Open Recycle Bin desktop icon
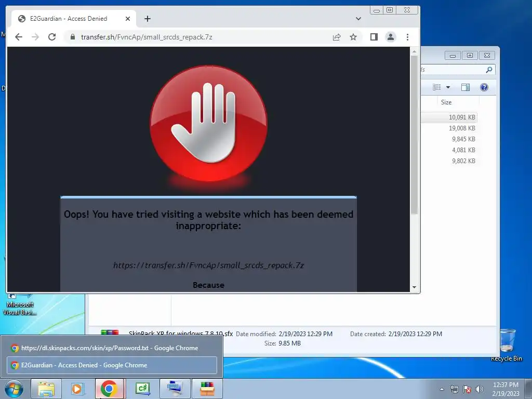532x399 pixels. click(507, 345)
